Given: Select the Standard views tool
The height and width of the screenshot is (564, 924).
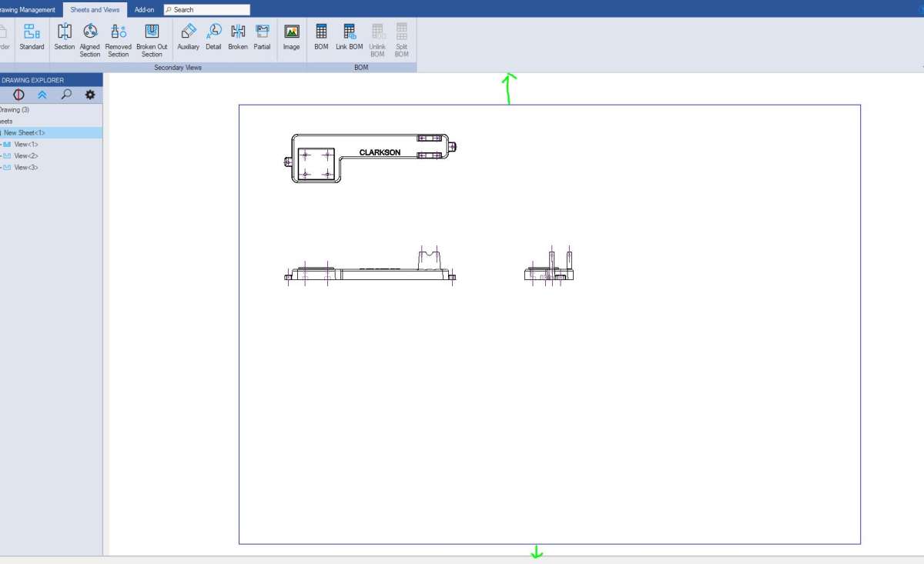Looking at the screenshot, I should [32, 37].
